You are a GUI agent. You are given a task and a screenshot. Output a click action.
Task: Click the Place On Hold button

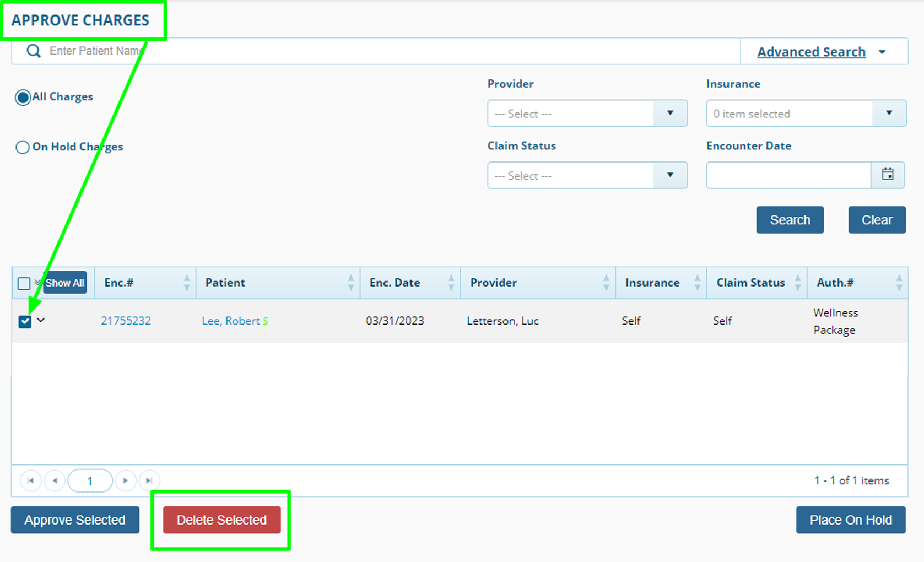[851, 520]
